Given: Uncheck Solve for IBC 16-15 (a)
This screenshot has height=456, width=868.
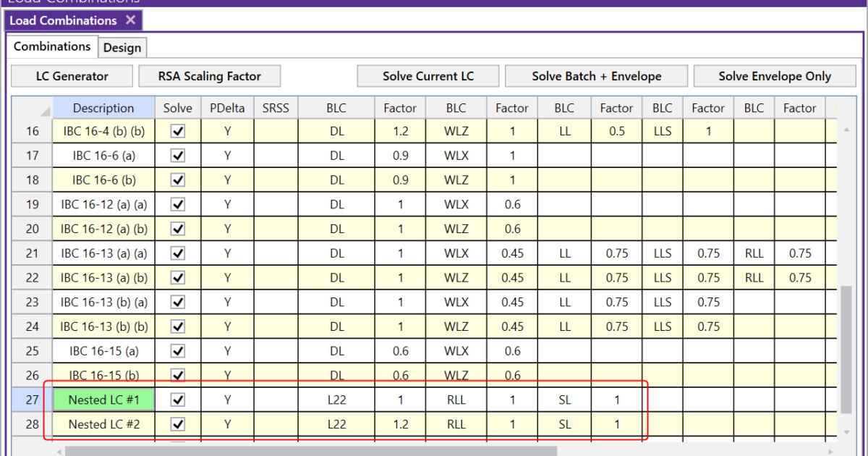Looking at the screenshot, I should 177,350.
